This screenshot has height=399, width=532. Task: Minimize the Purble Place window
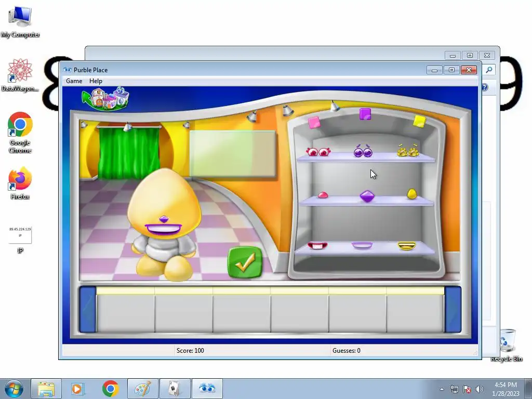pos(435,70)
